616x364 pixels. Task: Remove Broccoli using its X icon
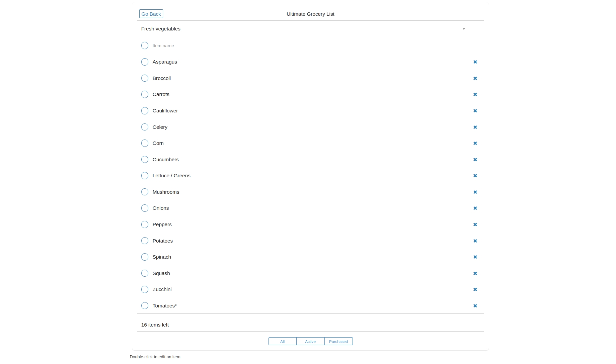(475, 78)
